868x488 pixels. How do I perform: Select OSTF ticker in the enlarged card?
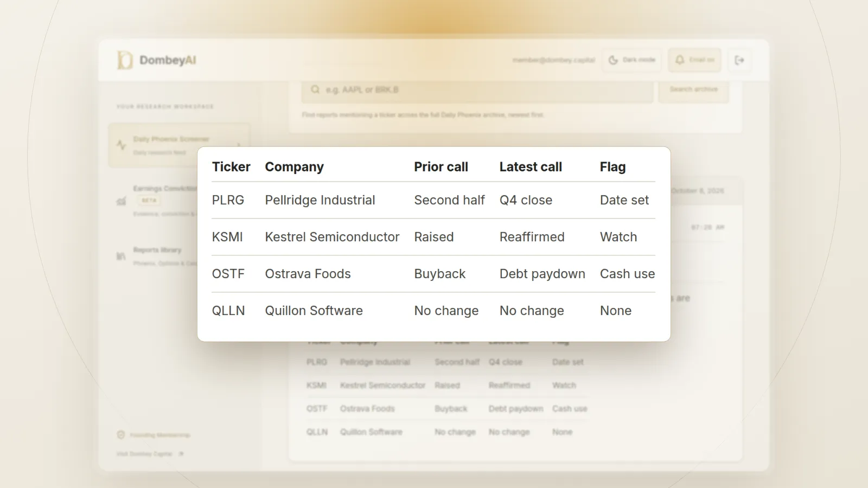pos(228,274)
